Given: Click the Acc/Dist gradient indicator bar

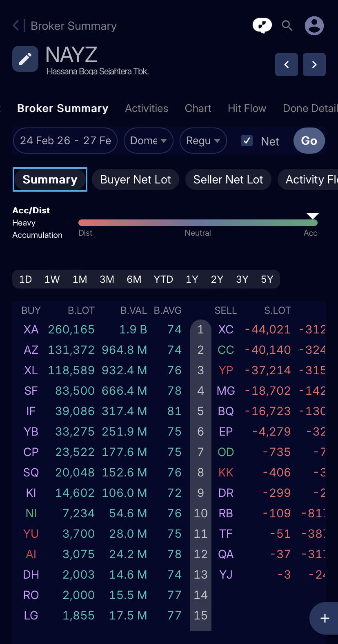Looking at the screenshot, I should coord(198,223).
